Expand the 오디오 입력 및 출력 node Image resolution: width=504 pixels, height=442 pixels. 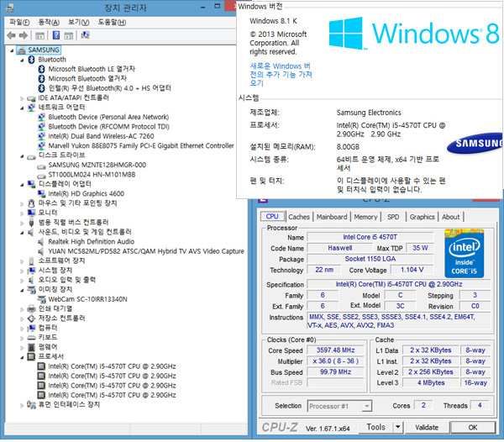22,281
